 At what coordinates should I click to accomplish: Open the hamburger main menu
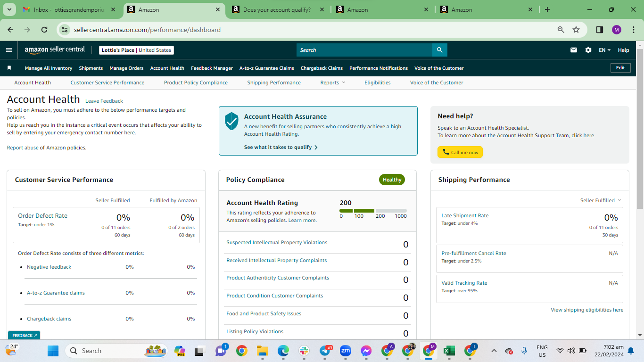click(9, 50)
